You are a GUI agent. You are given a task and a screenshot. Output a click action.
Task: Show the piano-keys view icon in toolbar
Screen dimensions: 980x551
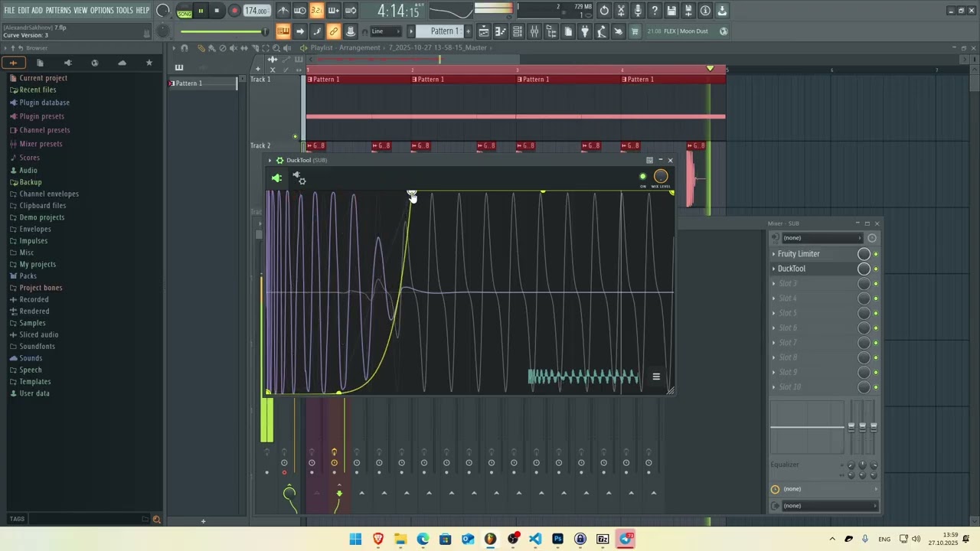pyautogui.click(x=501, y=31)
